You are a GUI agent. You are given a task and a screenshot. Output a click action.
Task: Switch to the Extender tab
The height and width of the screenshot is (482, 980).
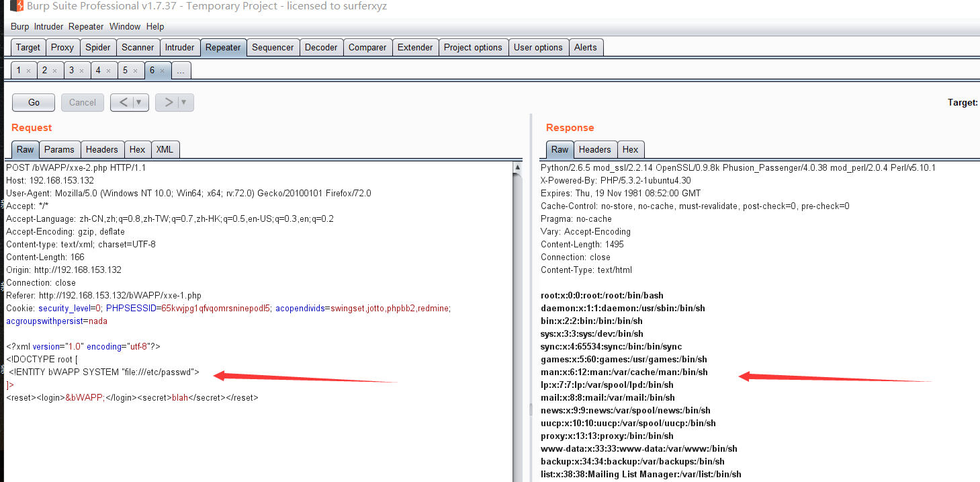[415, 48]
